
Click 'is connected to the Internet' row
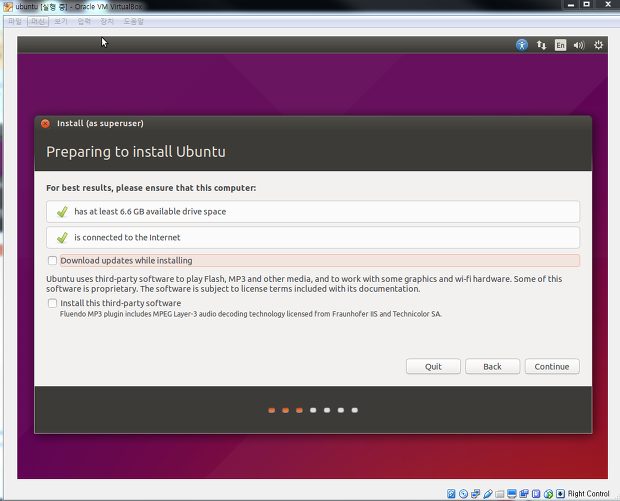(313, 238)
